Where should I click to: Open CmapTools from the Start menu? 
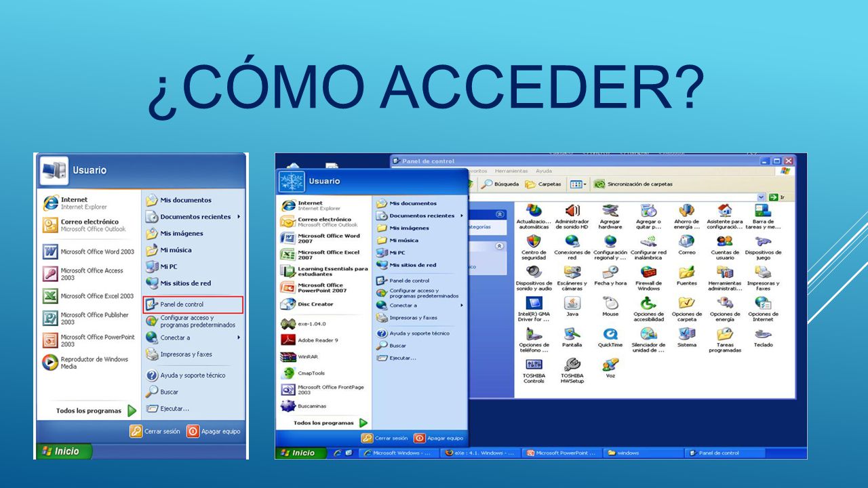[x=303, y=373]
